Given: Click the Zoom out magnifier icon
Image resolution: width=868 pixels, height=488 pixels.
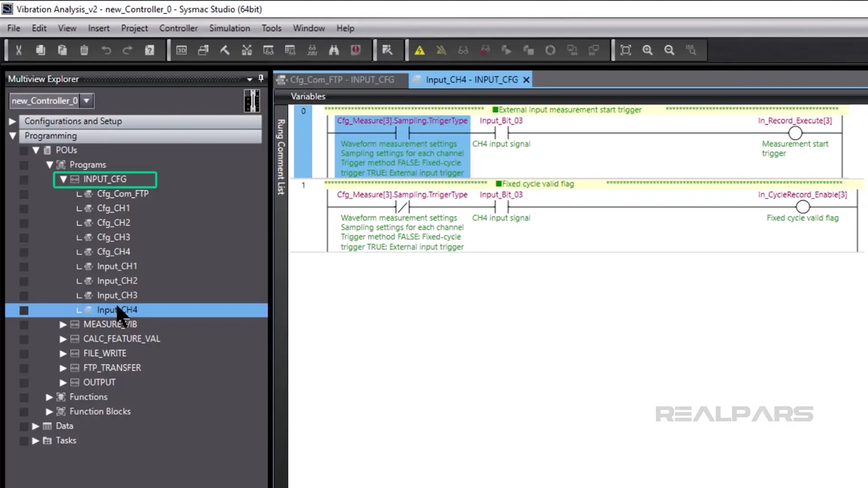Looking at the screenshot, I should click(x=669, y=50).
